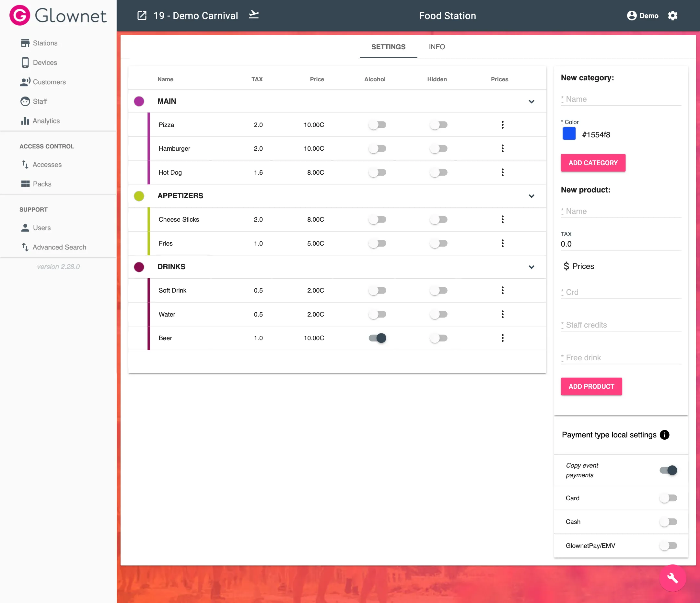This screenshot has width=700, height=603.
Task: Open the Stations storefront icon
Action: tap(25, 43)
